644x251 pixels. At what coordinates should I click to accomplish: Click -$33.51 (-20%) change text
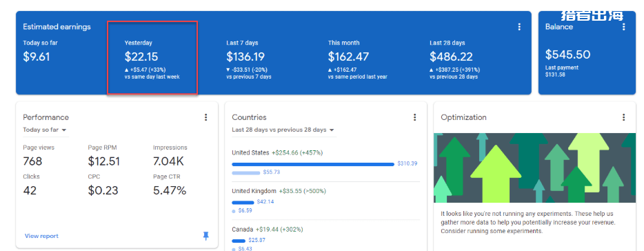(249, 70)
